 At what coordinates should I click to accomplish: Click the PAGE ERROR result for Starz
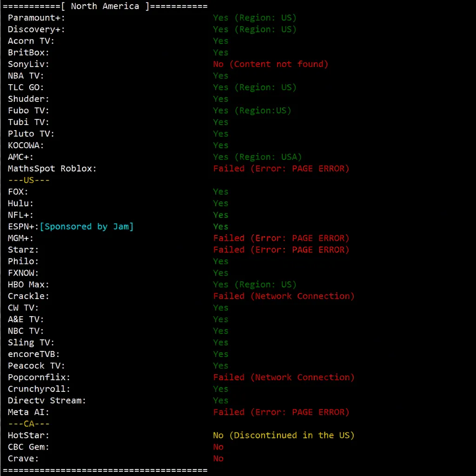tap(281, 250)
